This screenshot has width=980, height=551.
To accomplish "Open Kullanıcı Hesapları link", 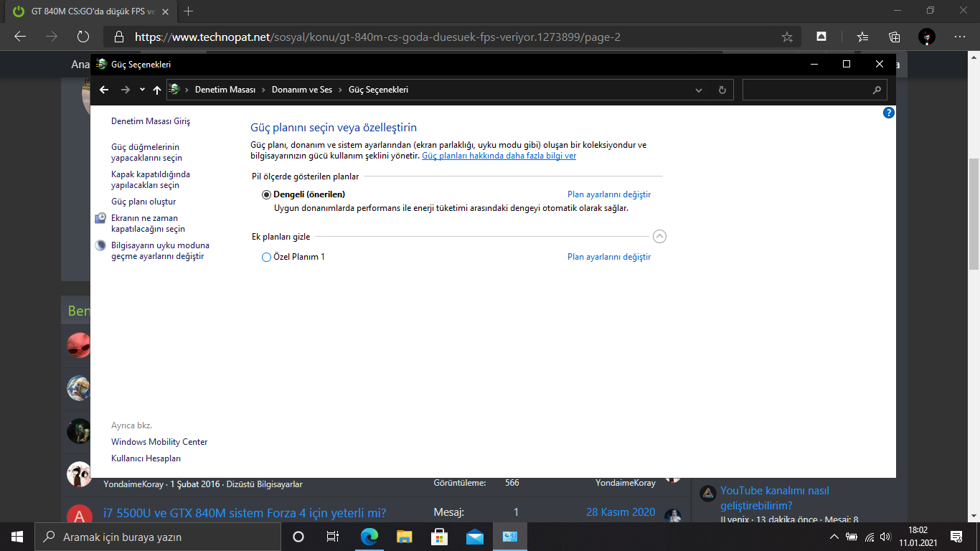I will coord(146,458).
